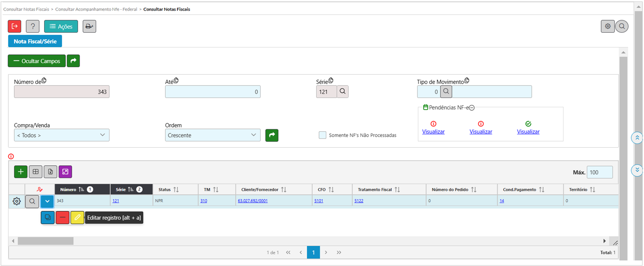The height and width of the screenshot is (266, 644).
Task: Click the green plus add record button
Action: tap(21, 172)
